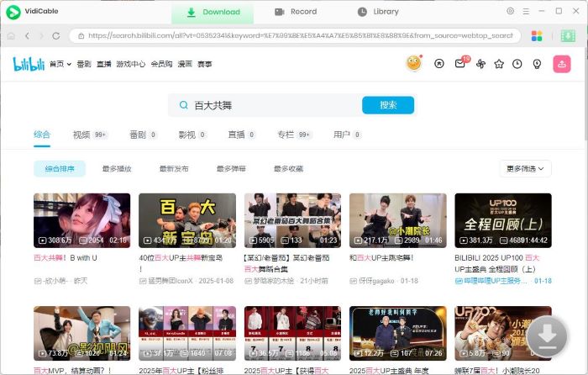Open the messages envelope icon
The width and height of the screenshot is (588, 375).
[x=460, y=64]
